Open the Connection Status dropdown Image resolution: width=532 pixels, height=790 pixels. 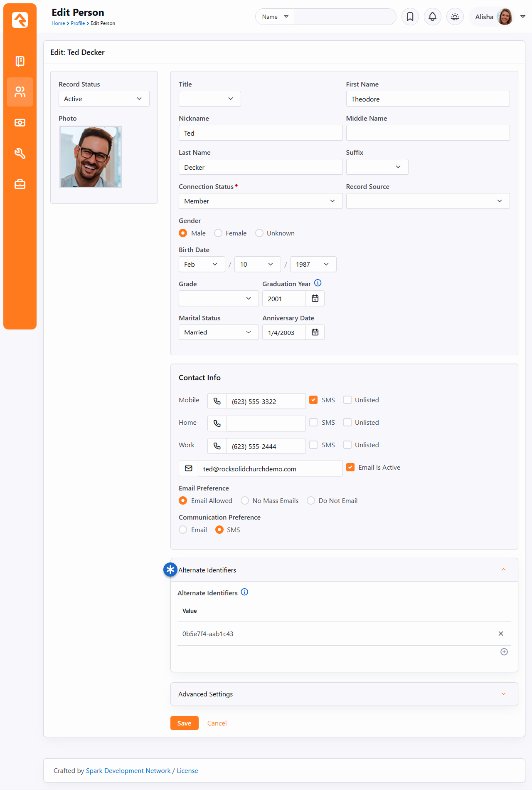[260, 201]
